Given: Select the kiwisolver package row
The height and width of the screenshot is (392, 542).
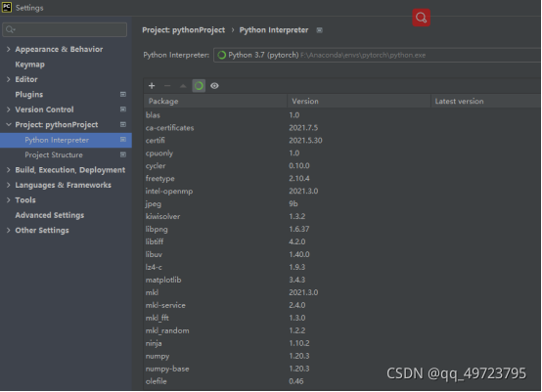Looking at the screenshot, I should point(342,217).
